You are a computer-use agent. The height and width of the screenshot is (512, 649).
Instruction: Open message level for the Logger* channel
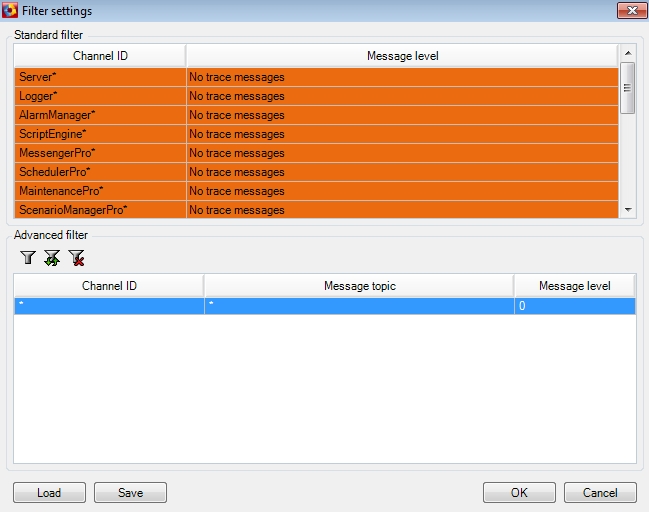pyautogui.click(x=402, y=96)
